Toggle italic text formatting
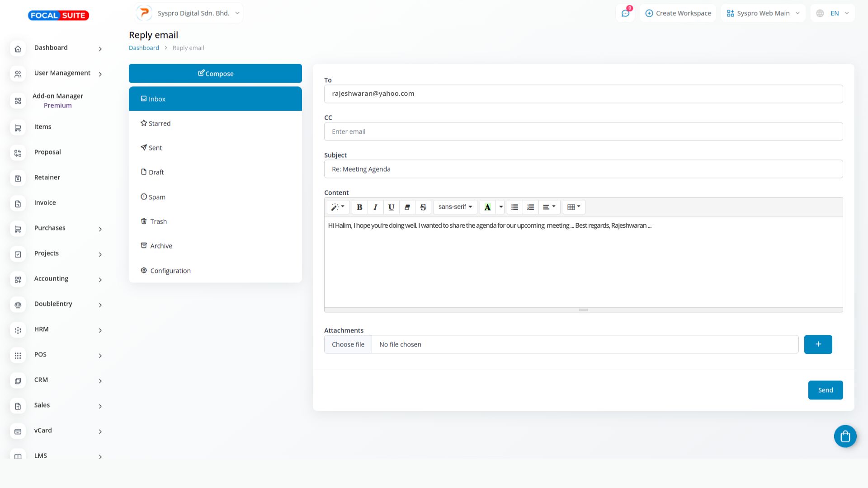Image resolution: width=868 pixels, height=488 pixels. pyautogui.click(x=375, y=207)
